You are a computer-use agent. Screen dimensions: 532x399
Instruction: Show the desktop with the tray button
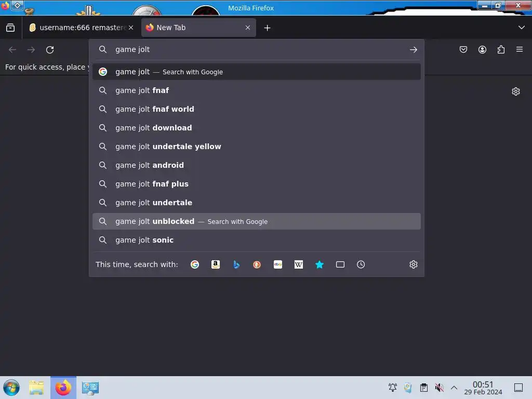(x=518, y=388)
